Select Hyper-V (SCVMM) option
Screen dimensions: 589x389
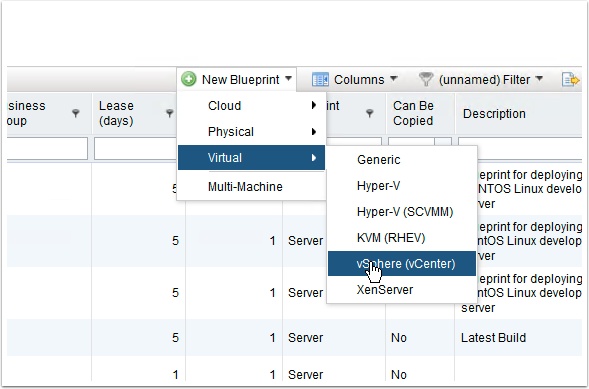[402, 212]
